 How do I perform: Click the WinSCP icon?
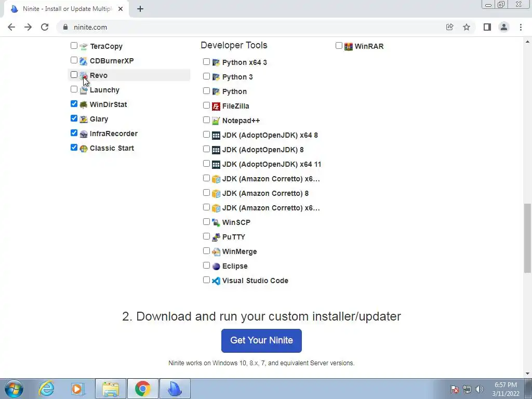pos(216,223)
